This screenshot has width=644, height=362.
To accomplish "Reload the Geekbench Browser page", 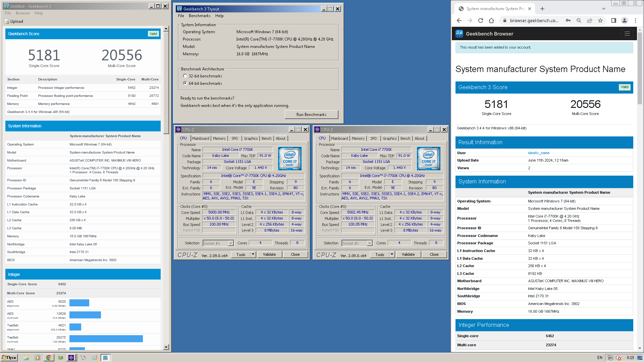I will 481,20.
